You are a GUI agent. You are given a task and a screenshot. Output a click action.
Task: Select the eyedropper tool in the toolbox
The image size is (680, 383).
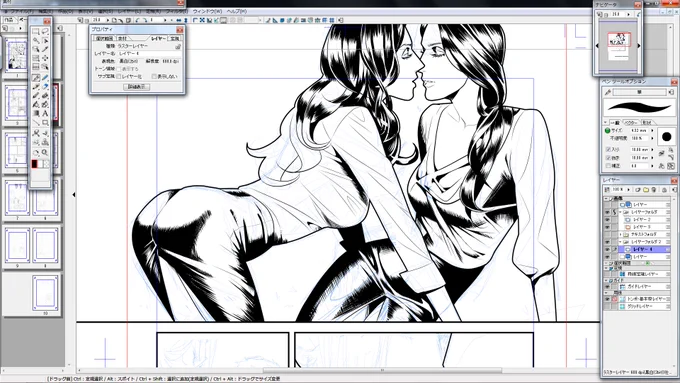point(45,49)
